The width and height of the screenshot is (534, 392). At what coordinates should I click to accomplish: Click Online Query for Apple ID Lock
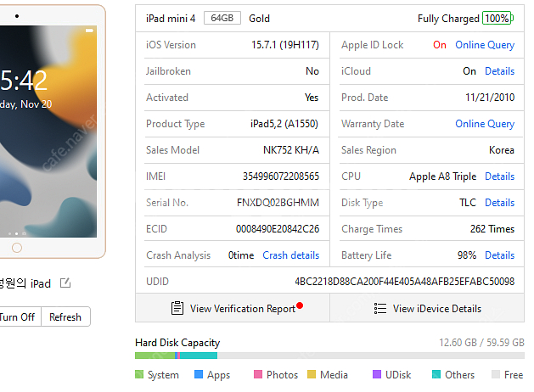point(485,45)
